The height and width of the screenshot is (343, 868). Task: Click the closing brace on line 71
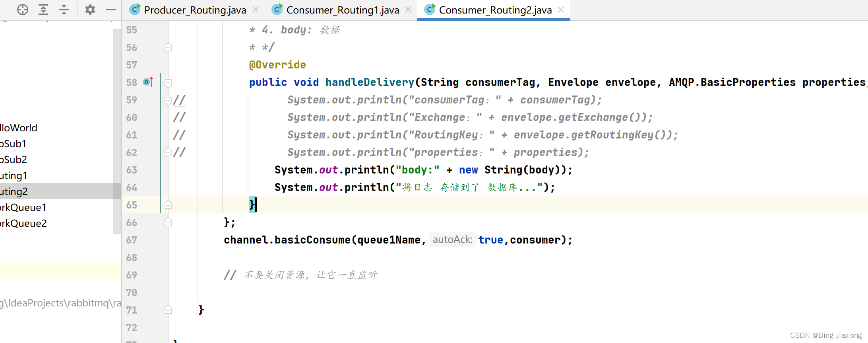201,310
